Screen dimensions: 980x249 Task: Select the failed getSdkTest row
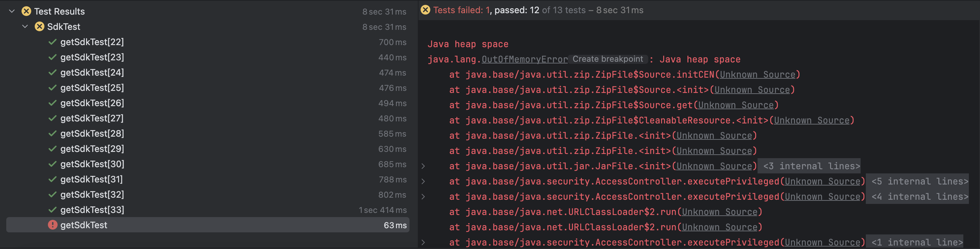pyautogui.click(x=84, y=225)
